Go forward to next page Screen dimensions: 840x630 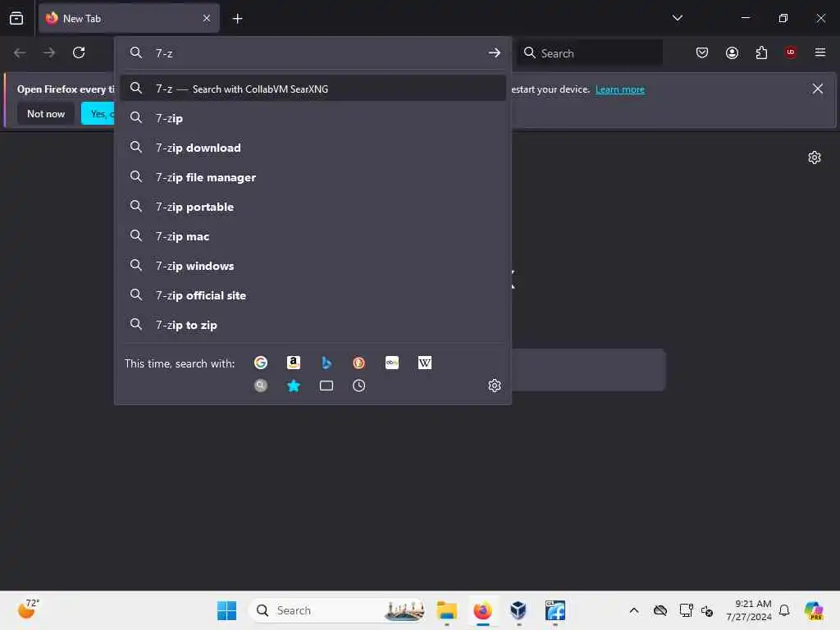[48, 52]
